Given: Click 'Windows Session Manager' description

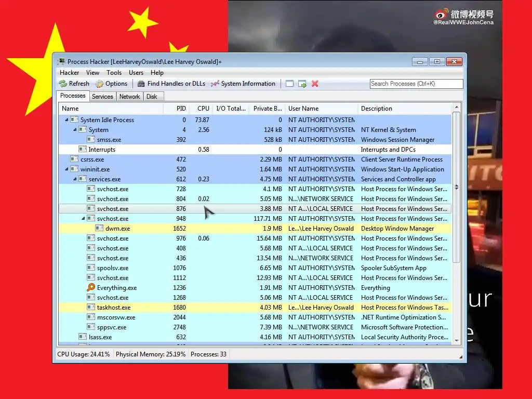Looking at the screenshot, I should (x=397, y=140).
